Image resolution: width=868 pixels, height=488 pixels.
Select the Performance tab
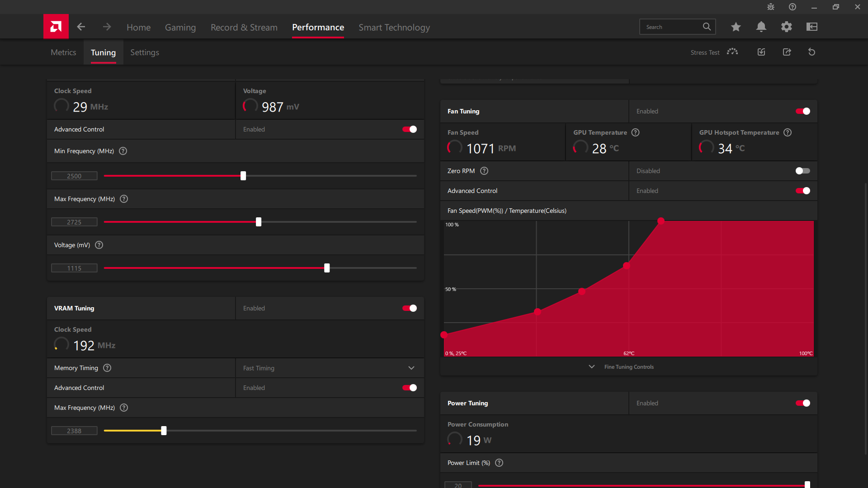[x=318, y=27]
